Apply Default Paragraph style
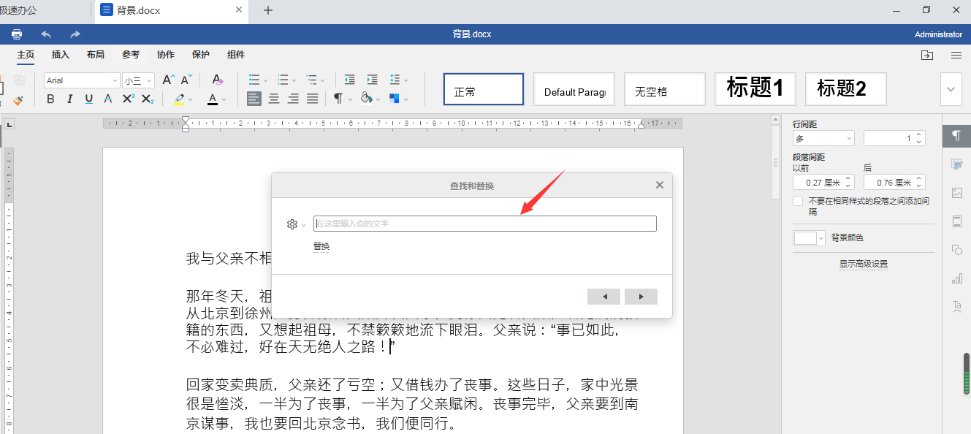This screenshot has width=971, height=434. coord(574,89)
